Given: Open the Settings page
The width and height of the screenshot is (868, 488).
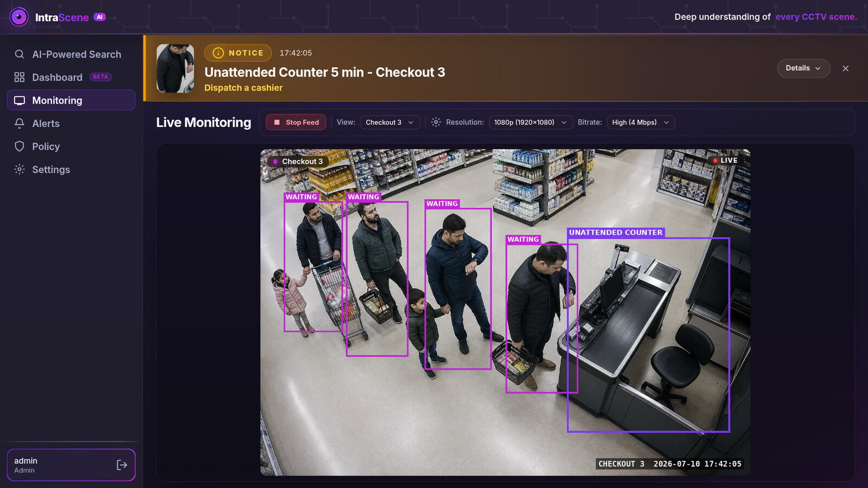Looking at the screenshot, I should (71, 170).
